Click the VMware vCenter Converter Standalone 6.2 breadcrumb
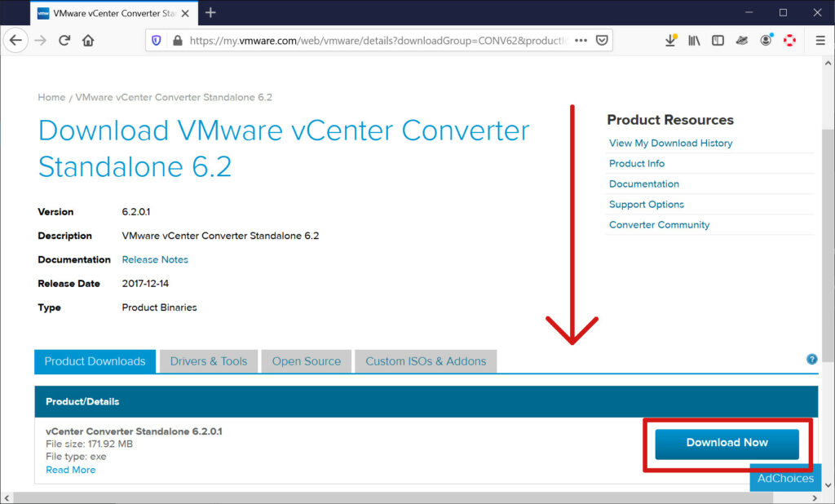 174,98
